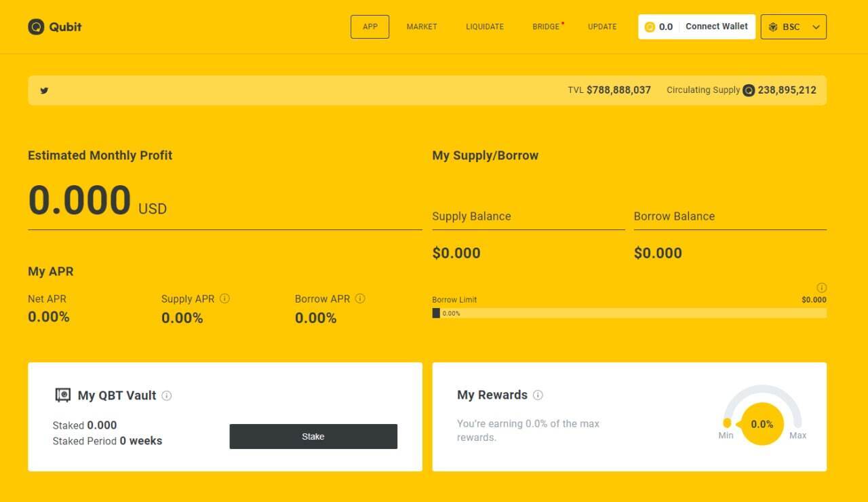868x502 pixels.
Task: Click the Qubit logo icon
Action: click(x=36, y=27)
